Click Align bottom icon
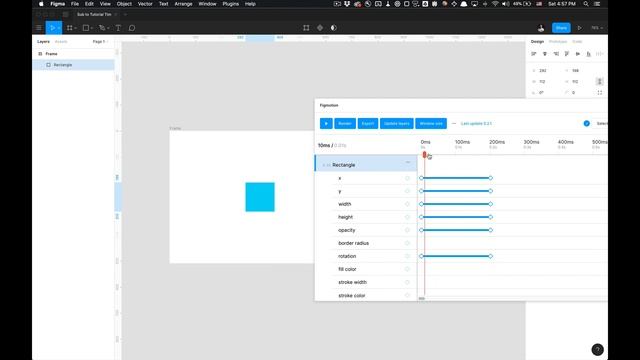This screenshot has width=640, height=360. pos(589,54)
